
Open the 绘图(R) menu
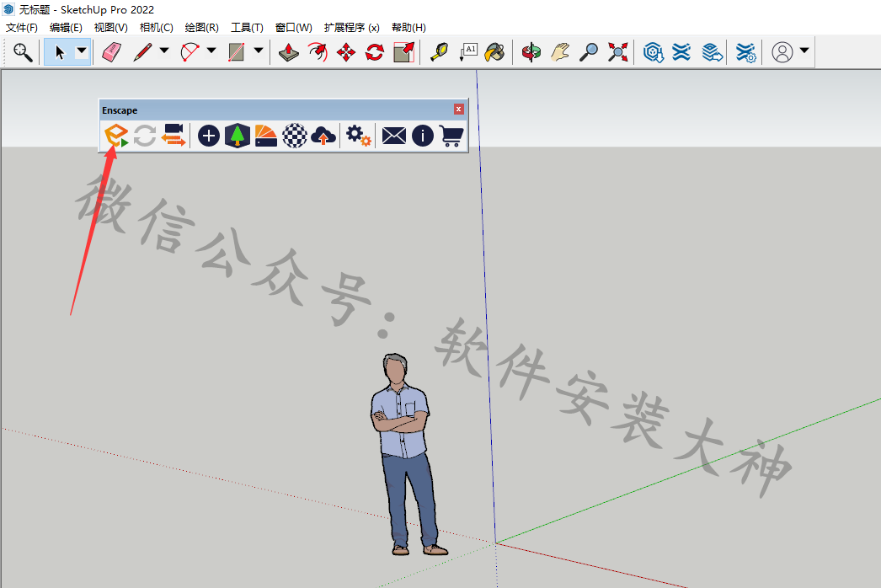click(x=201, y=28)
